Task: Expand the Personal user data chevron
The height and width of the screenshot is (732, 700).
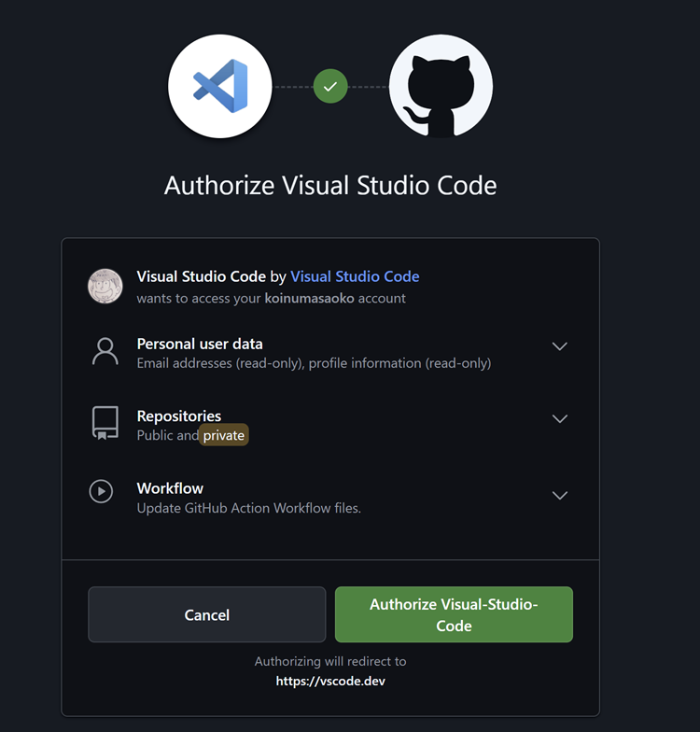Action: point(560,346)
